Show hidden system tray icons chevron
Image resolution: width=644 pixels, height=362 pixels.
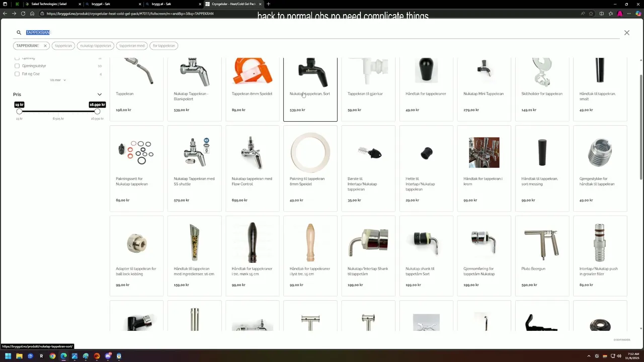589,356
